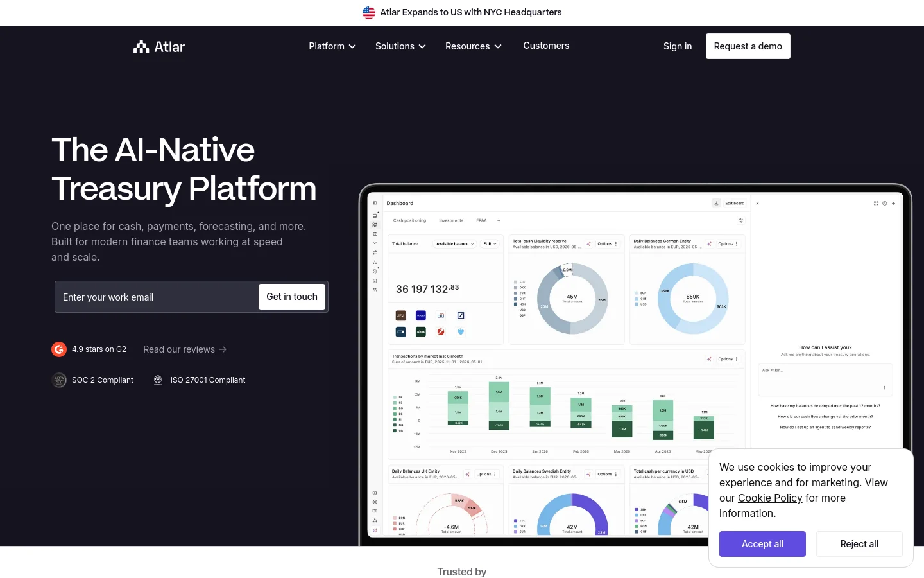Click the Sign in link
Viewport: 924px width, 578px height.
[678, 46]
